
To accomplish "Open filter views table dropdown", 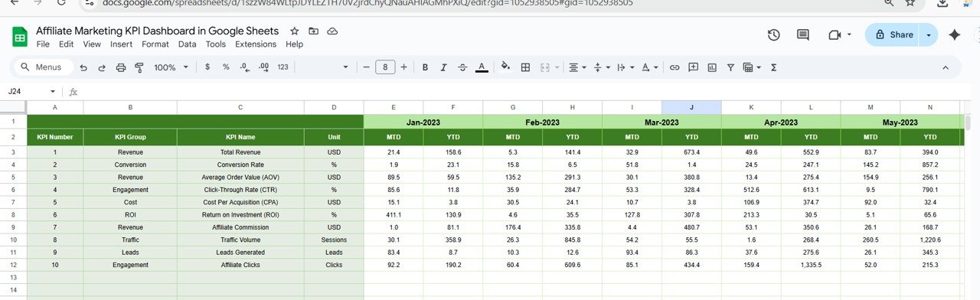I will (752, 67).
